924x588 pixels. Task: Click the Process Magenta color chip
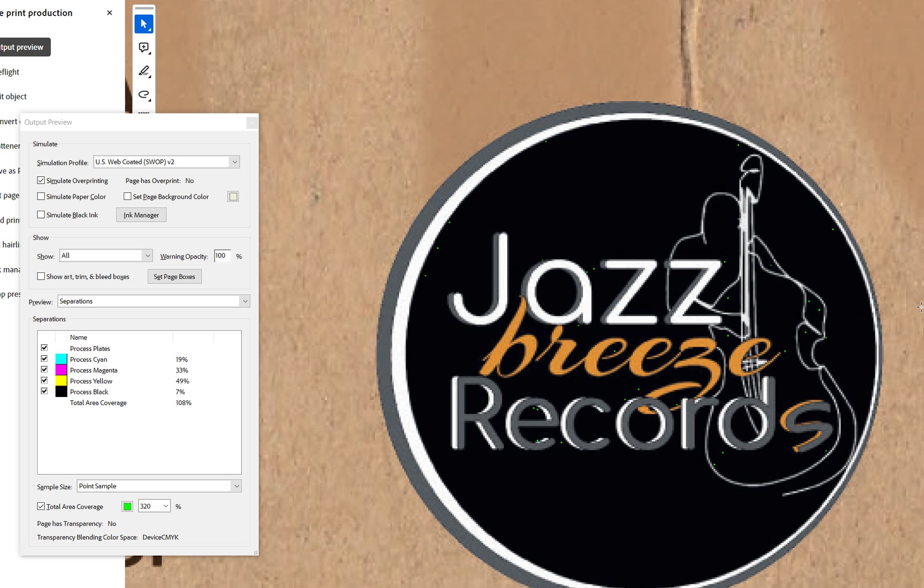click(x=61, y=370)
